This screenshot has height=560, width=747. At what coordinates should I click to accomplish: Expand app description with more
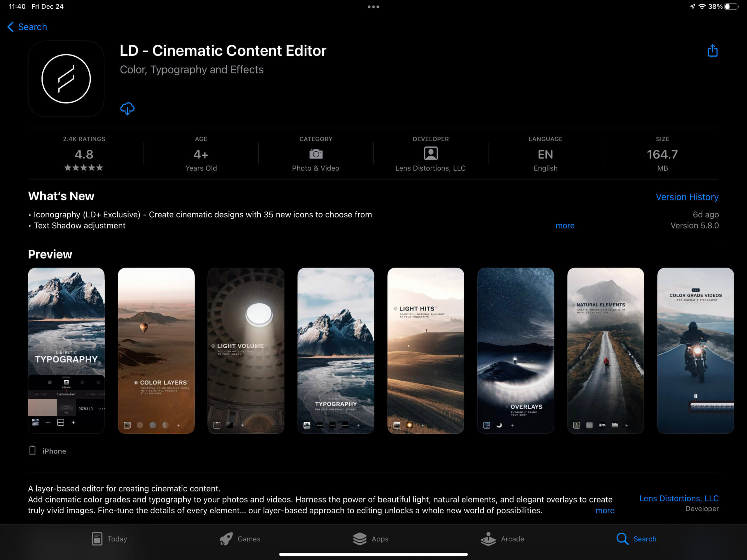click(x=605, y=510)
